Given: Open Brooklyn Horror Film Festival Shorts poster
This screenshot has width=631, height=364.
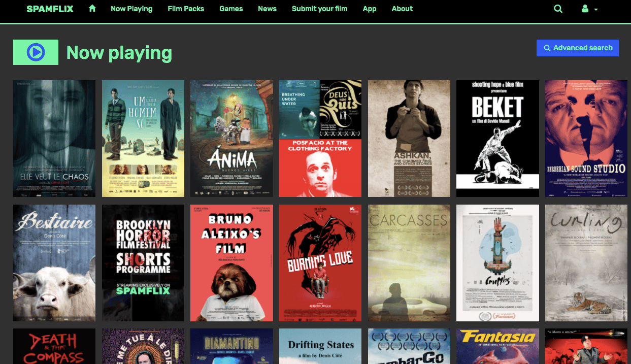Looking at the screenshot, I should click(143, 263).
